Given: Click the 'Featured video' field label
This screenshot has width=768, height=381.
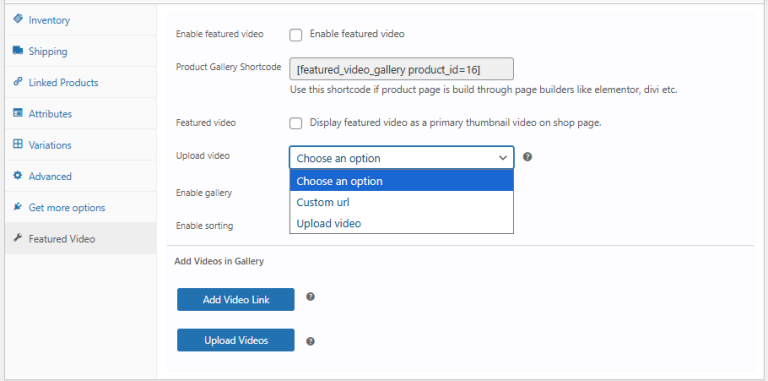Looking at the screenshot, I should tap(206, 123).
